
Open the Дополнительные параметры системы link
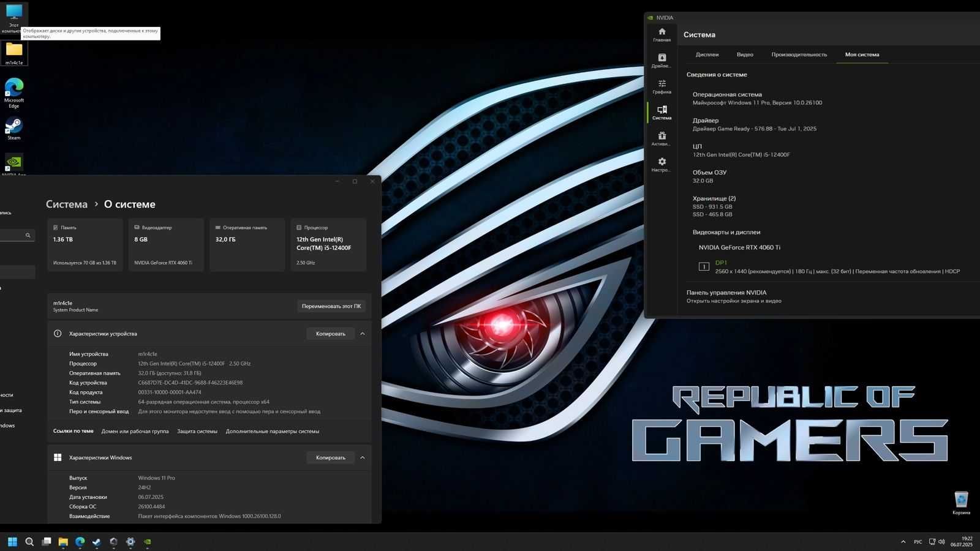point(272,431)
